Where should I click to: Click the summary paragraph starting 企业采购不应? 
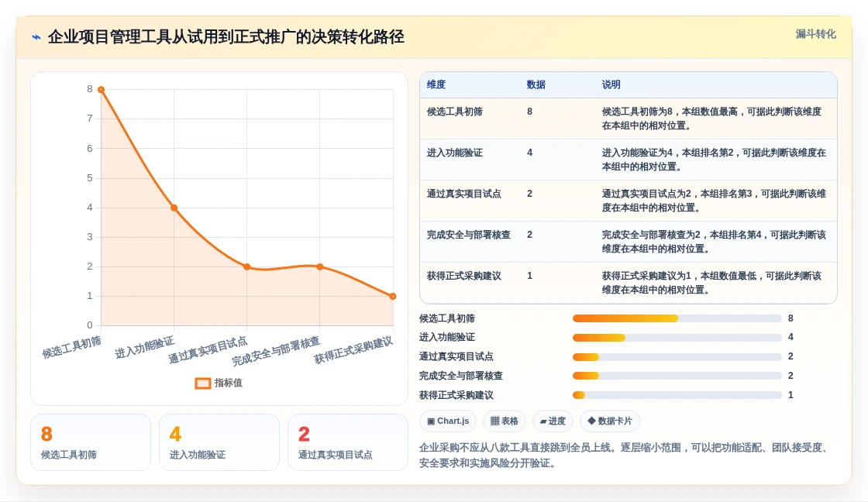coord(625,455)
